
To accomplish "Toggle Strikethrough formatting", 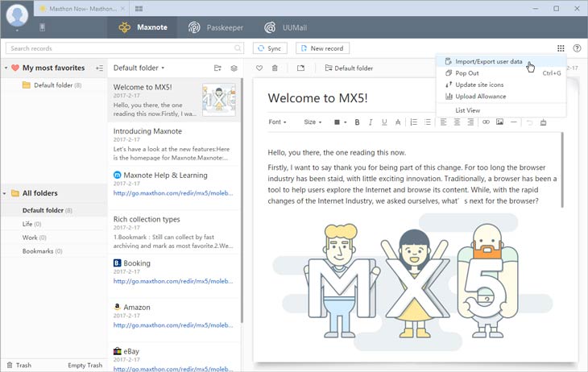I will point(397,122).
